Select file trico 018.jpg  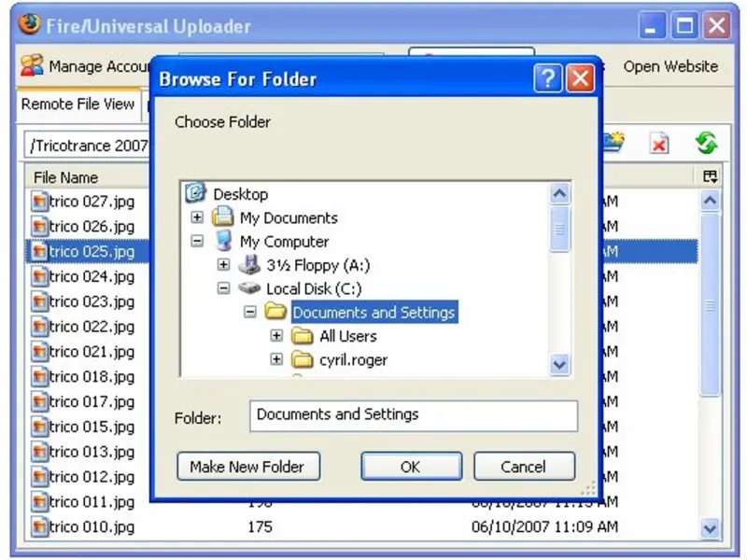click(92, 377)
